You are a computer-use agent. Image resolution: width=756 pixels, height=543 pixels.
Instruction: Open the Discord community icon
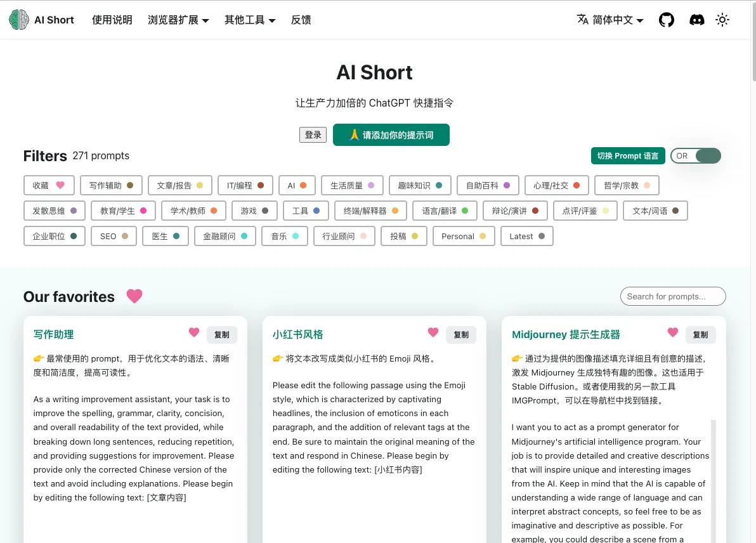697,20
